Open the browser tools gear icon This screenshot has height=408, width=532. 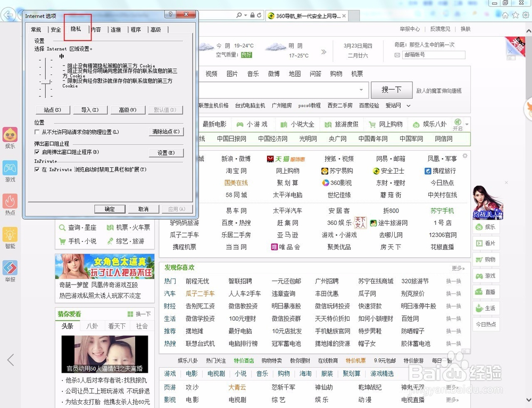coord(526,15)
